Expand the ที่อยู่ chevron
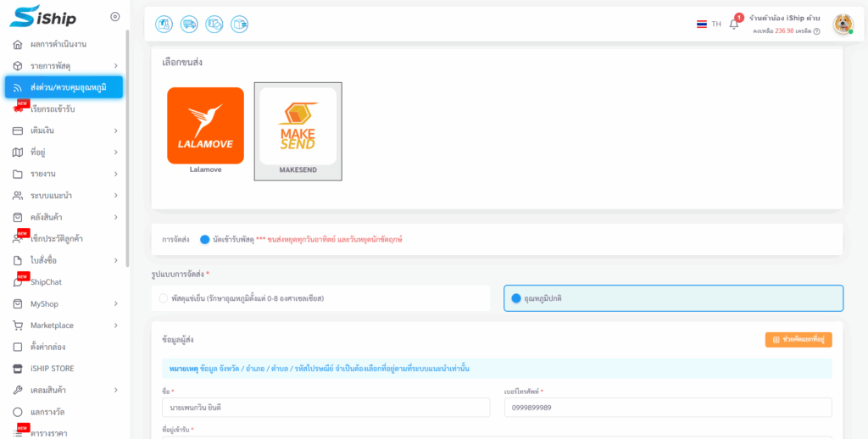This screenshot has width=868, height=439. coord(115,153)
